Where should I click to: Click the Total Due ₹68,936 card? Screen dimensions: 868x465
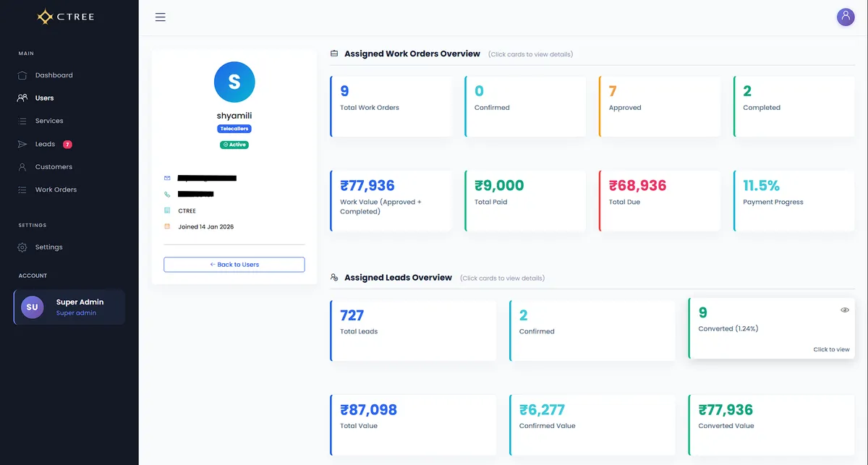[x=660, y=201]
